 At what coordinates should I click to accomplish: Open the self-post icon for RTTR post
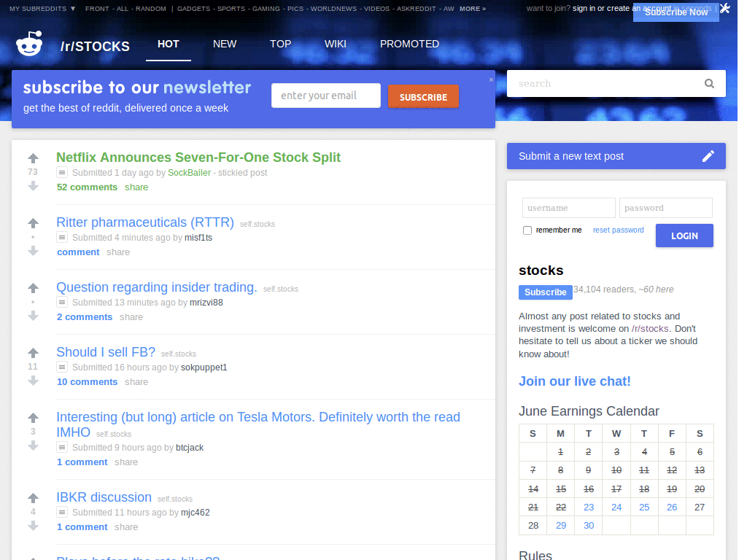point(62,237)
